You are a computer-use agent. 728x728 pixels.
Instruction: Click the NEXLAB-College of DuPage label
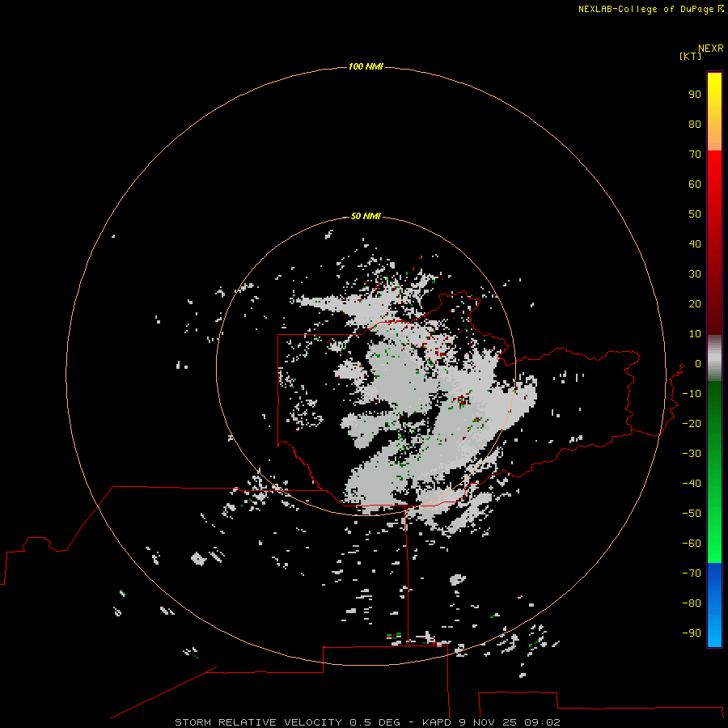650,9
